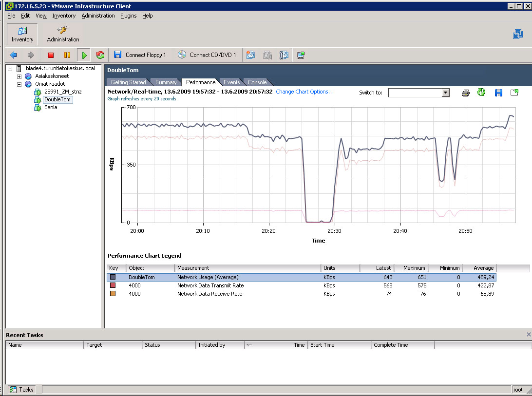Print the performance chart
532x396 pixels.
click(465, 93)
